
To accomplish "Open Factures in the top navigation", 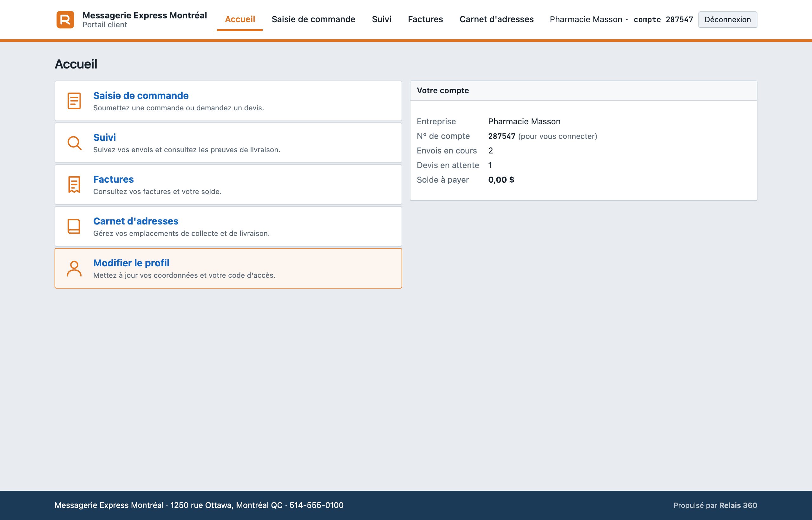I will pos(425,19).
